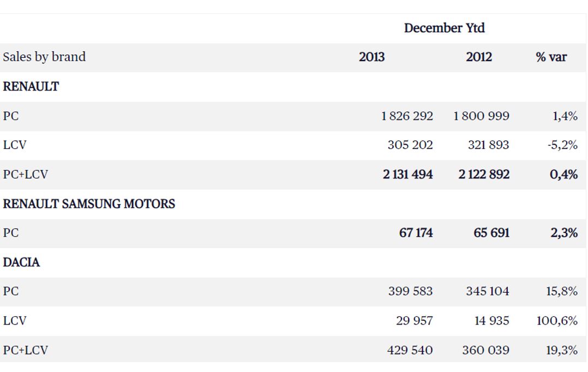Click the 100,6% variation for Dacia LCV
The image size is (588, 372).
557,321
